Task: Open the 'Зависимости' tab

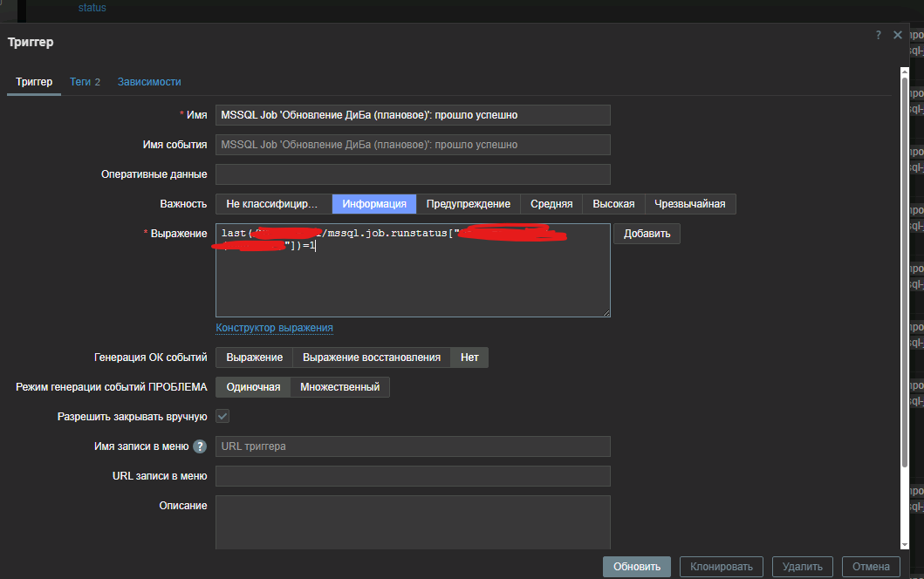Action: [x=149, y=82]
